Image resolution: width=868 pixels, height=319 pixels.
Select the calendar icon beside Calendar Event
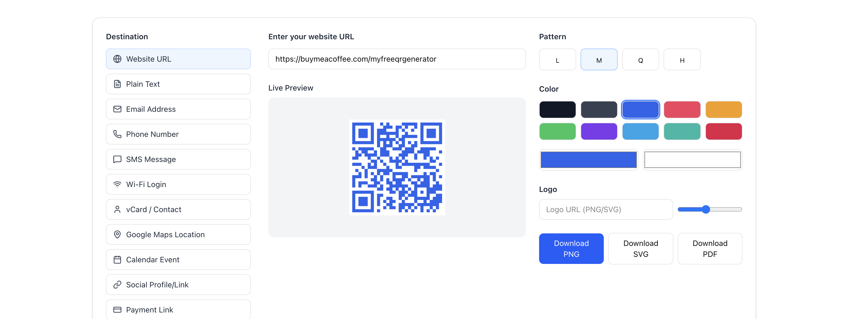coord(117,260)
